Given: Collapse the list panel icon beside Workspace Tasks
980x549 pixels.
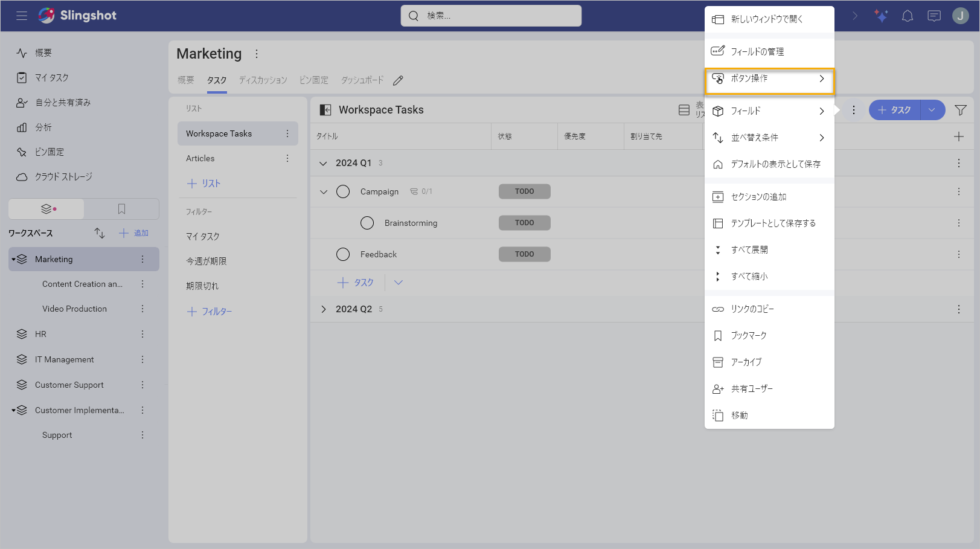Looking at the screenshot, I should (325, 110).
